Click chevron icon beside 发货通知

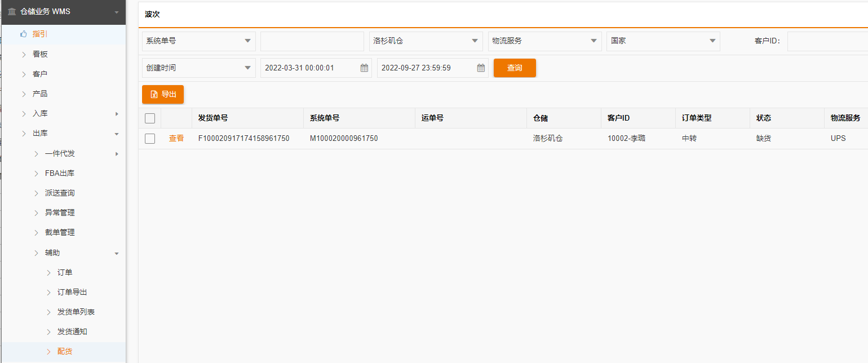(x=49, y=331)
